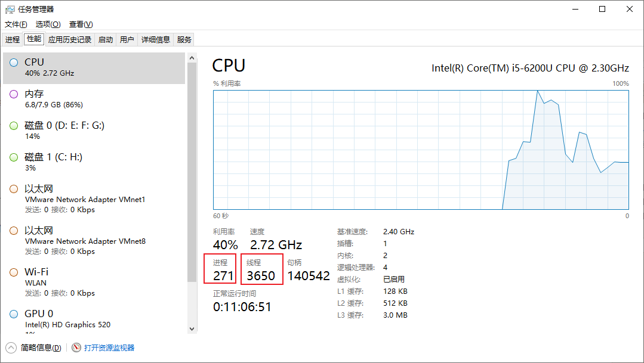Switch to the 进程 (Processes) tab

coord(12,39)
